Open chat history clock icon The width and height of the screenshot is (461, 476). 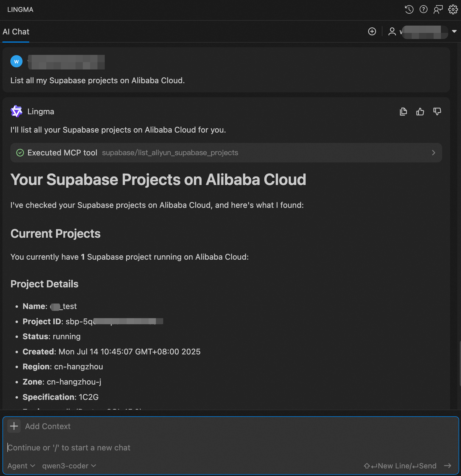point(409,9)
